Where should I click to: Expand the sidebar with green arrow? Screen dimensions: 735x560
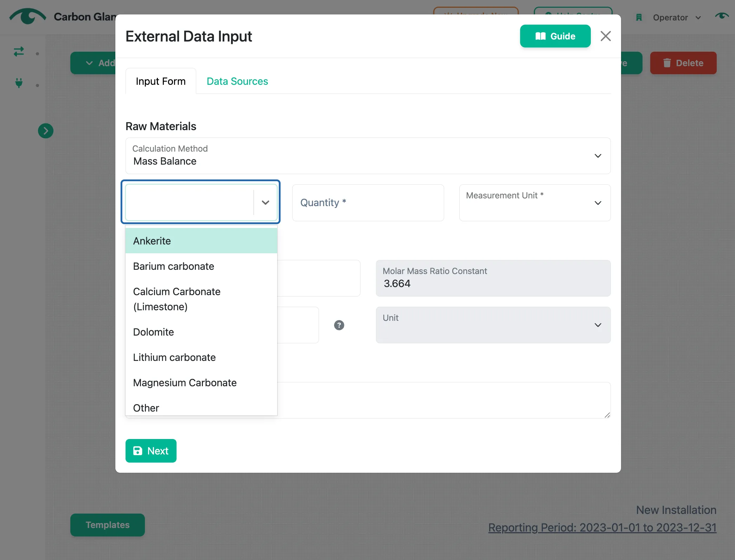coord(46,131)
